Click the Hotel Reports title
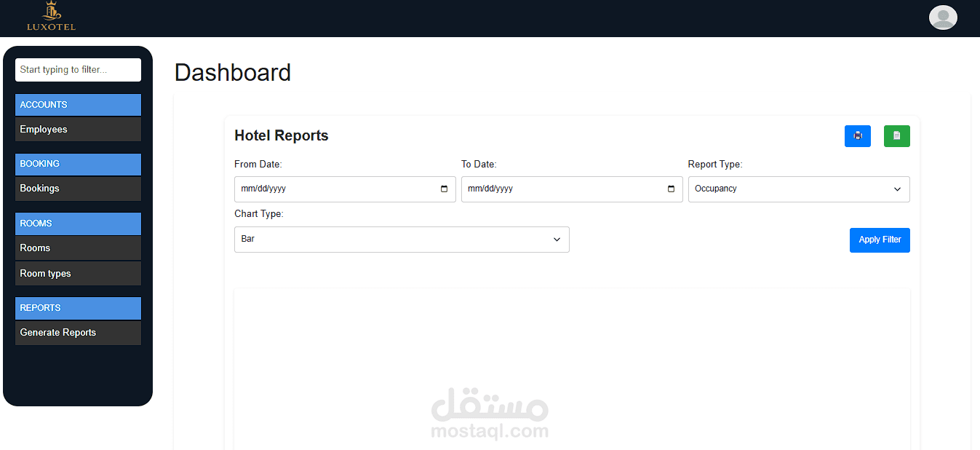This screenshot has height=450, width=980. pos(282,136)
